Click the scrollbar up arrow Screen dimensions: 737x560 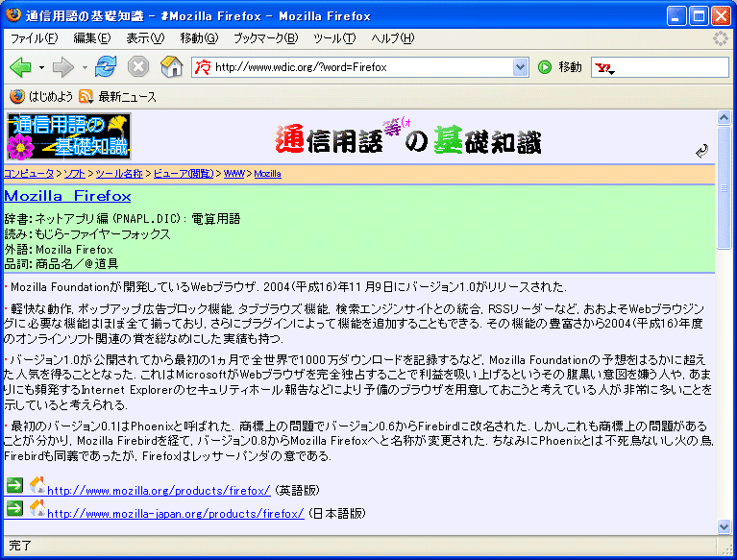pyautogui.click(x=724, y=117)
